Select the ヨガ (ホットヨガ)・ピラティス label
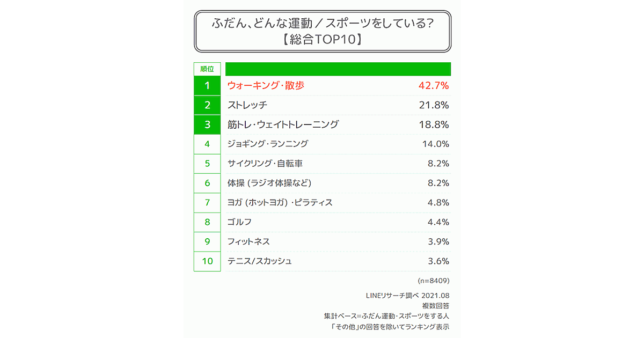 [x=280, y=203]
